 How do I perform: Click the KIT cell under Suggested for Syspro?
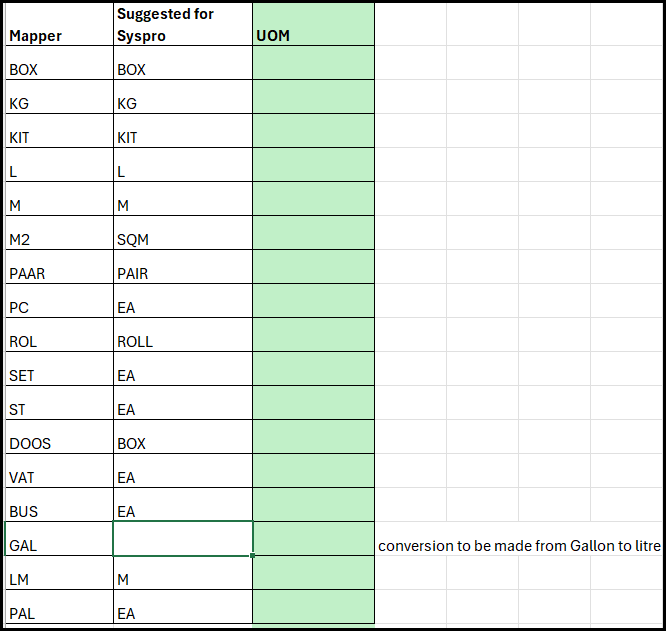(182, 131)
